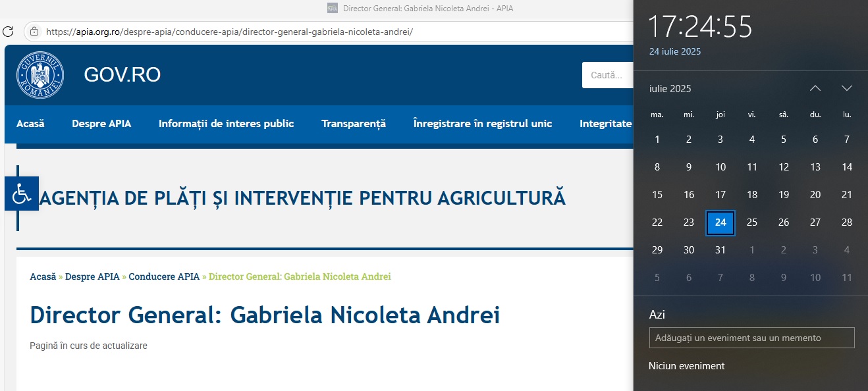The width and height of the screenshot is (868, 391).
Task: Select July 13 in the calendar
Action: (815, 167)
